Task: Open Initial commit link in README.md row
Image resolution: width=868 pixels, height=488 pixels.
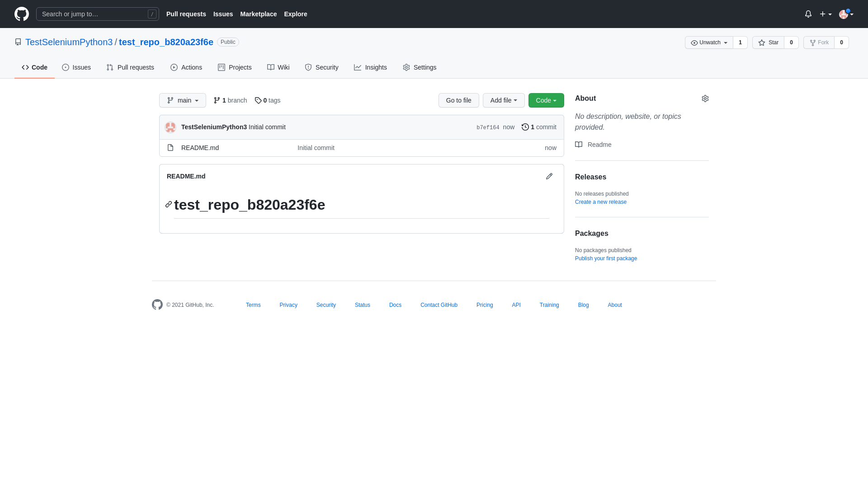Action: [x=316, y=148]
